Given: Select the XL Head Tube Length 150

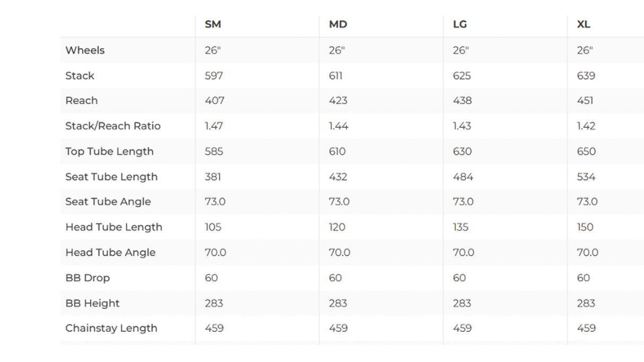Looking at the screenshot, I should tap(585, 227).
